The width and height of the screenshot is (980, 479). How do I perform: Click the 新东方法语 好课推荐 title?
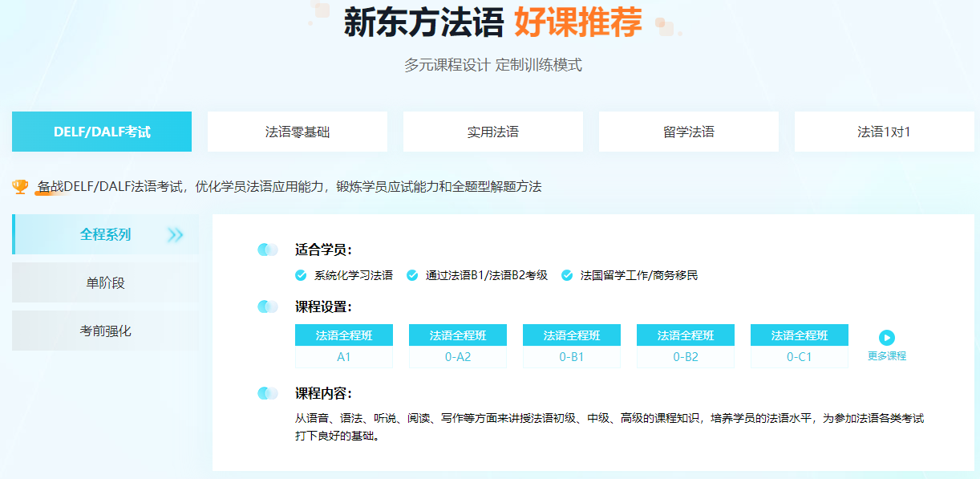[x=493, y=22]
